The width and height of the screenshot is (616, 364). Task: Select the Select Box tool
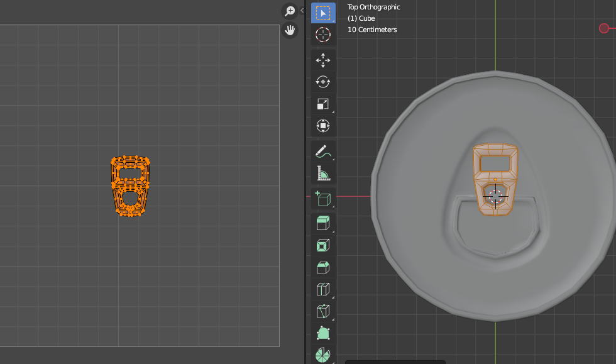[323, 13]
